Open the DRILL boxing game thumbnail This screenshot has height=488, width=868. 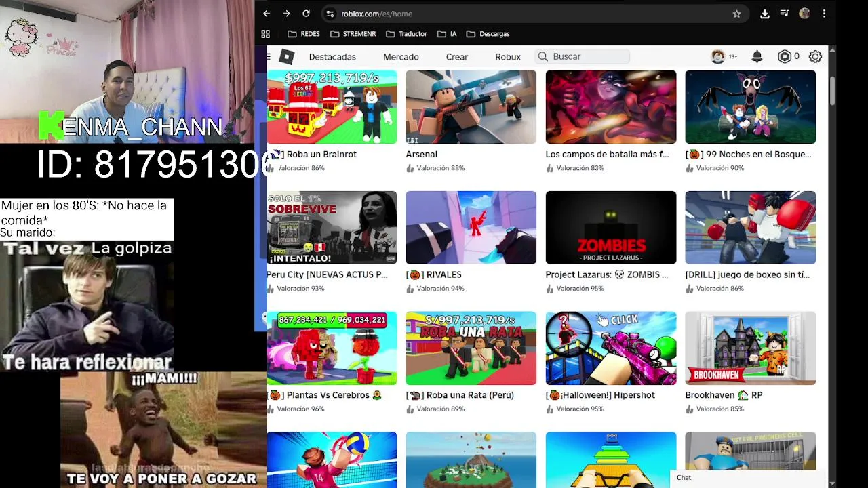(x=751, y=228)
